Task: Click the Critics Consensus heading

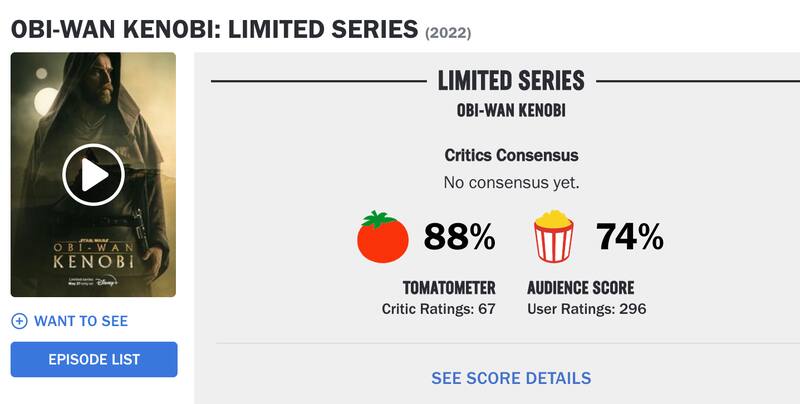Action: pos(511,156)
